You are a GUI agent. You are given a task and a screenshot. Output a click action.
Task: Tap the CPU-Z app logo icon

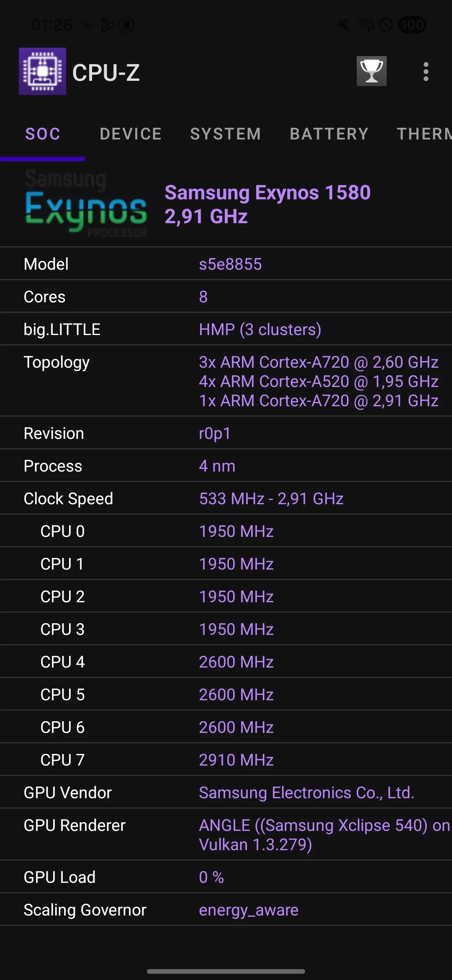[42, 71]
